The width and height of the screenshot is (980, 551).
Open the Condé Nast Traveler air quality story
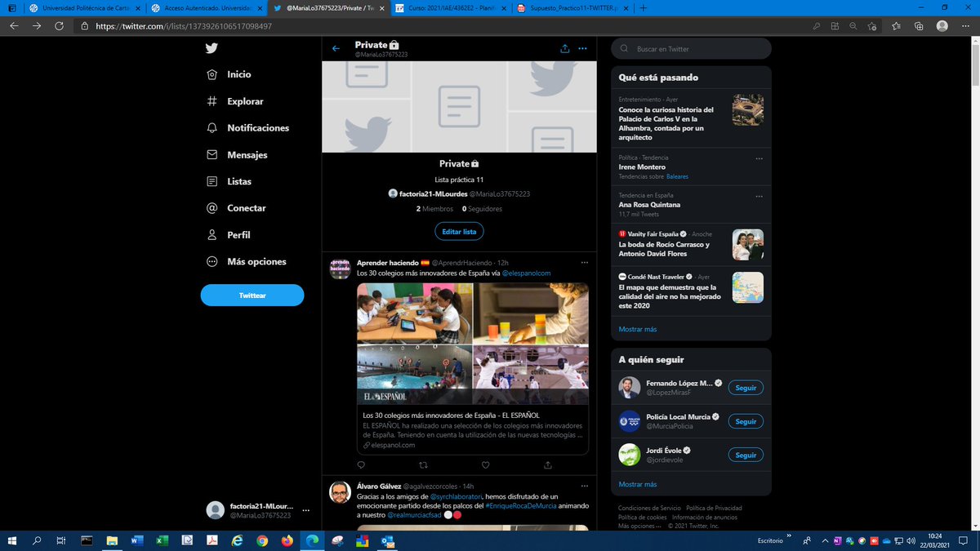tap(691, 291)
